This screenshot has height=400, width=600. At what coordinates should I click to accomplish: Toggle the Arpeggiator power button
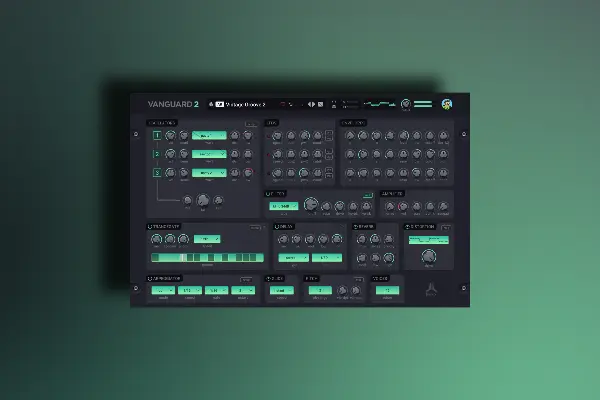point(150,278)
